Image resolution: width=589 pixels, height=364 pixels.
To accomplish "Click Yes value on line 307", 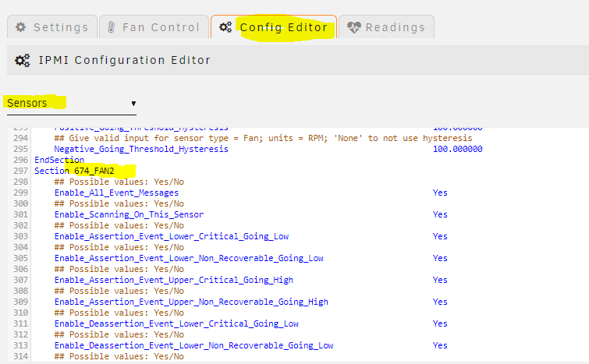I will (x=440, y=280).
